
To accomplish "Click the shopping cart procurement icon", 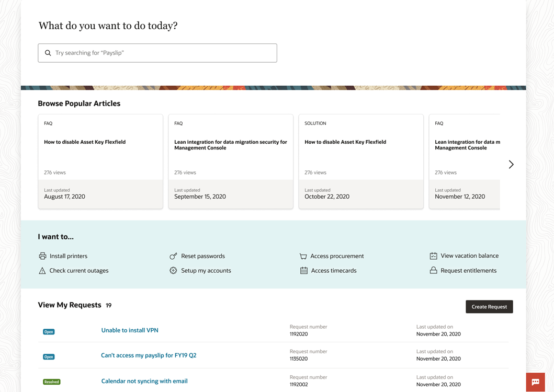I will click(303, 256).
